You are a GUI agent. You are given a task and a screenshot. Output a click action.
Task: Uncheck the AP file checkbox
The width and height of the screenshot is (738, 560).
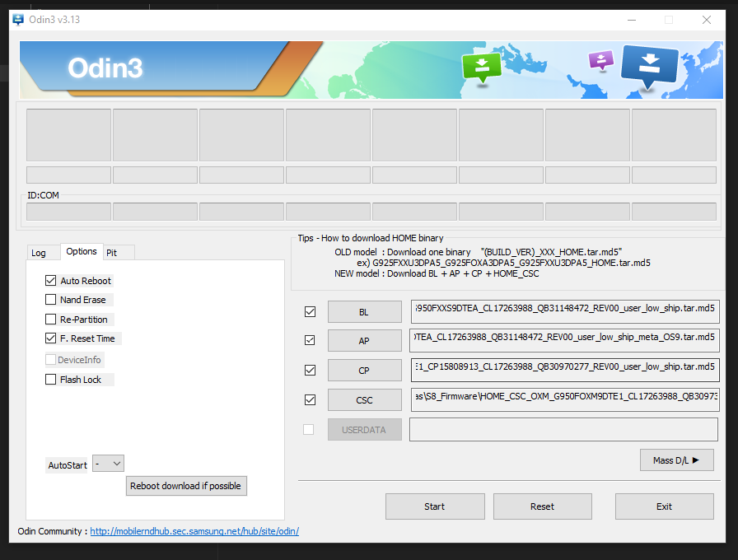point(310,340)
